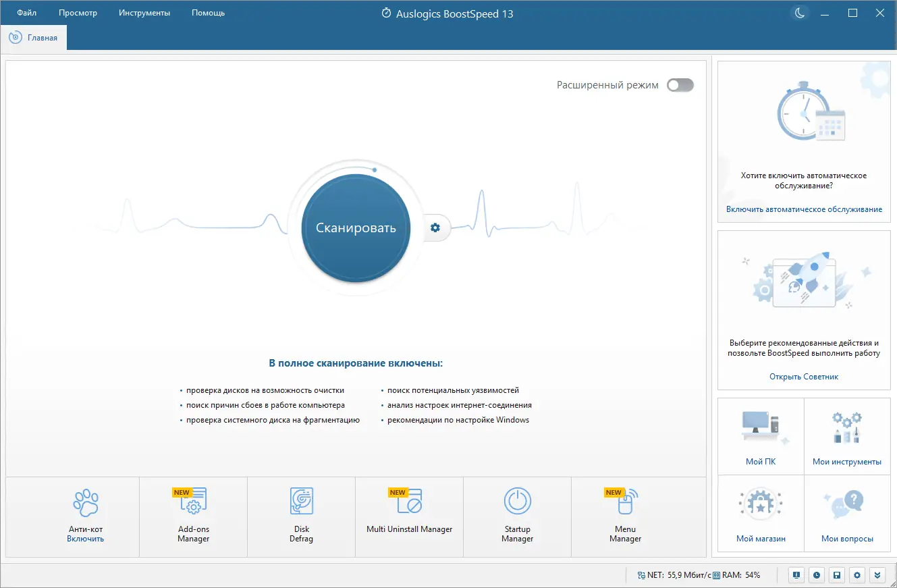This screenshot has height=588, width=897.
Task: Click the floppy disk icon in status bar
Action: (x=837, y=575)
